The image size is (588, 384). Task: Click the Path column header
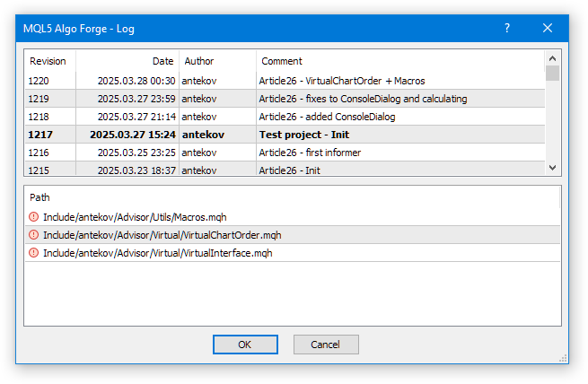pos(293,197)
